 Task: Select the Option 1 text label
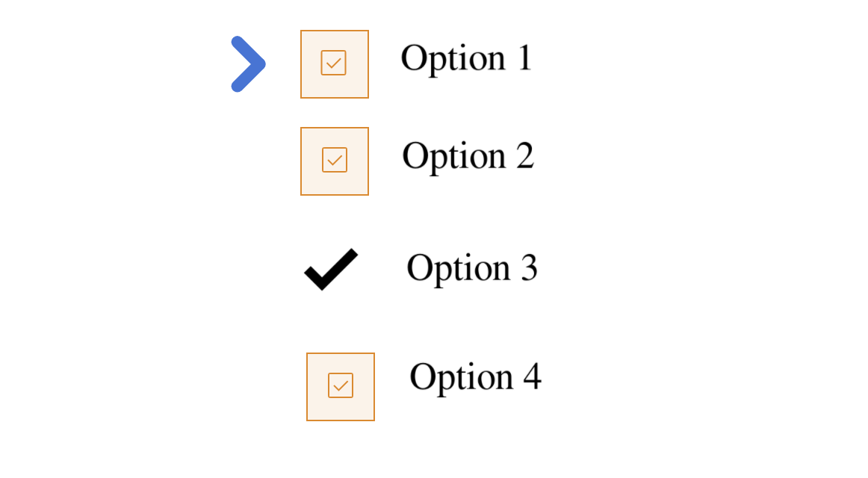[466, 59]
